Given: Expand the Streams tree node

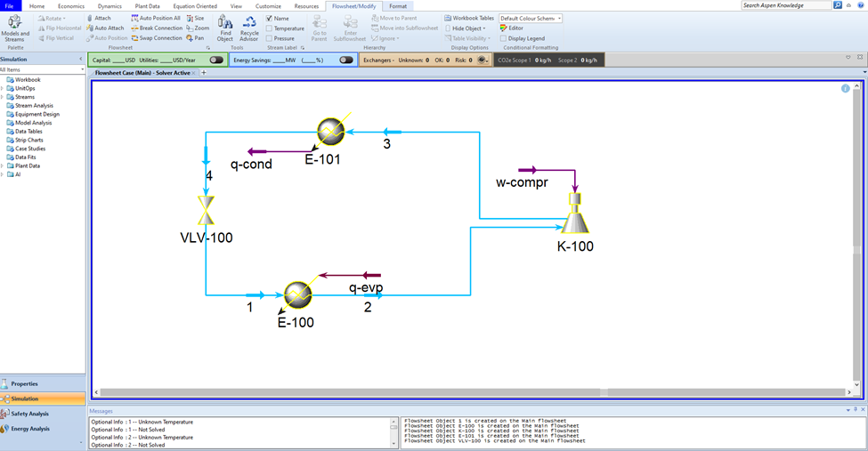Looking at the screenshot, I should click(x=2, y=97).
